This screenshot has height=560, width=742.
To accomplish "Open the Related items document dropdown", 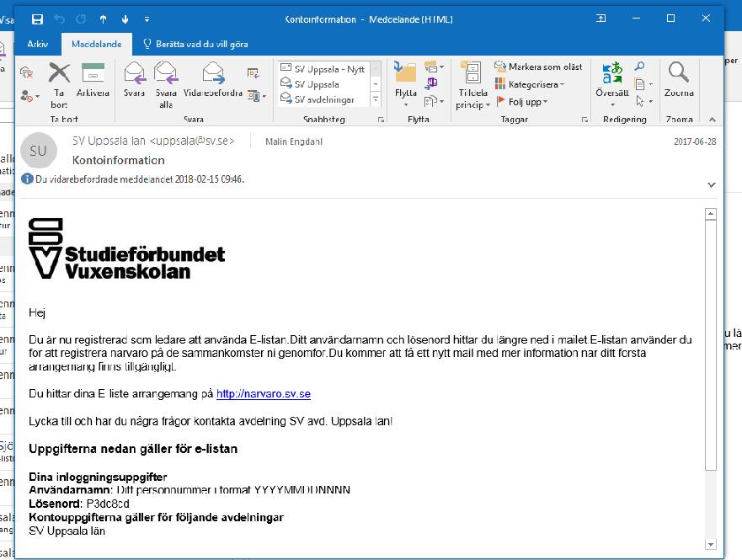I will pyautogui.click(x=643, y=84).
